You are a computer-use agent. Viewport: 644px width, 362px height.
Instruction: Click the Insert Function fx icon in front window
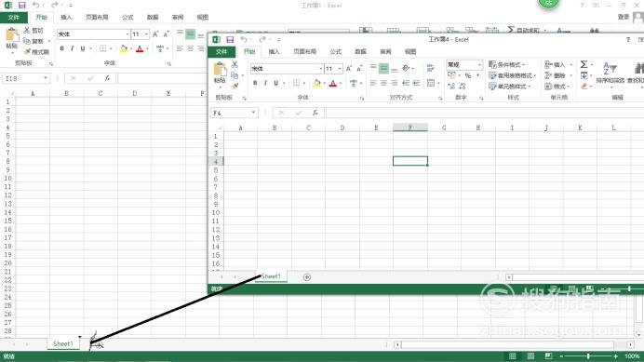315,113
